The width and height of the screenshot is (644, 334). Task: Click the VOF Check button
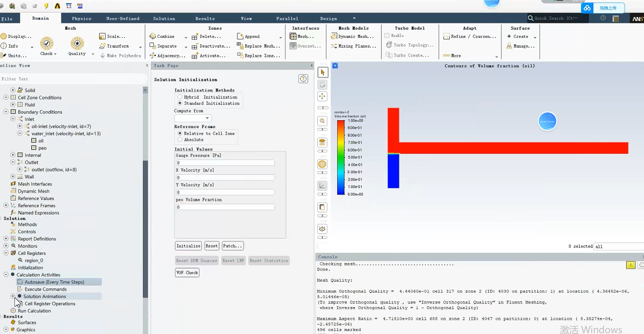click(187, 273)
